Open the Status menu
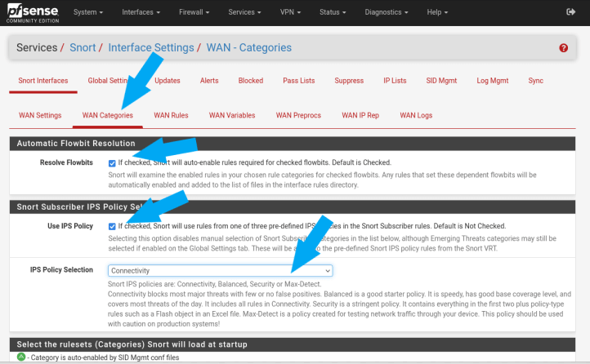The image size is (590, 364). (333, 12)
